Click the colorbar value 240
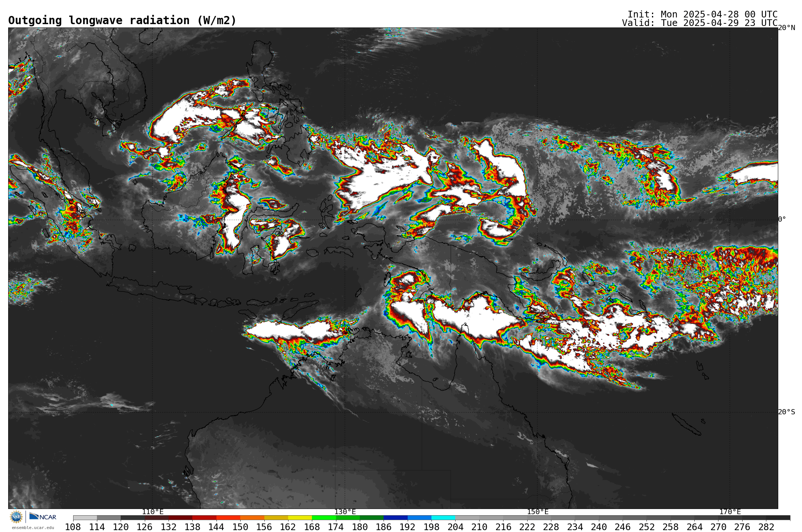Viewport: 802px width, 532px height. pos(599,527)
